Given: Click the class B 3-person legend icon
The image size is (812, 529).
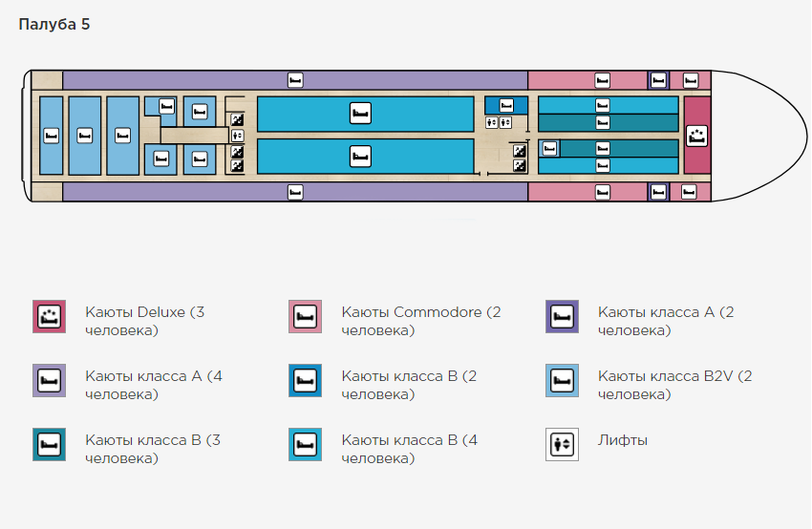Looking at the screenshot, I should click(x=49, y=444).
